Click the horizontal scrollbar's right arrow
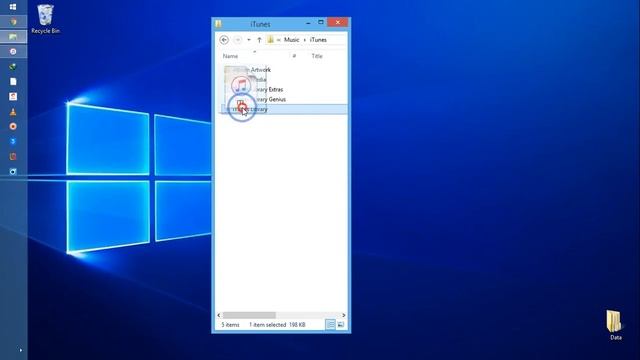 coord(344,315)
